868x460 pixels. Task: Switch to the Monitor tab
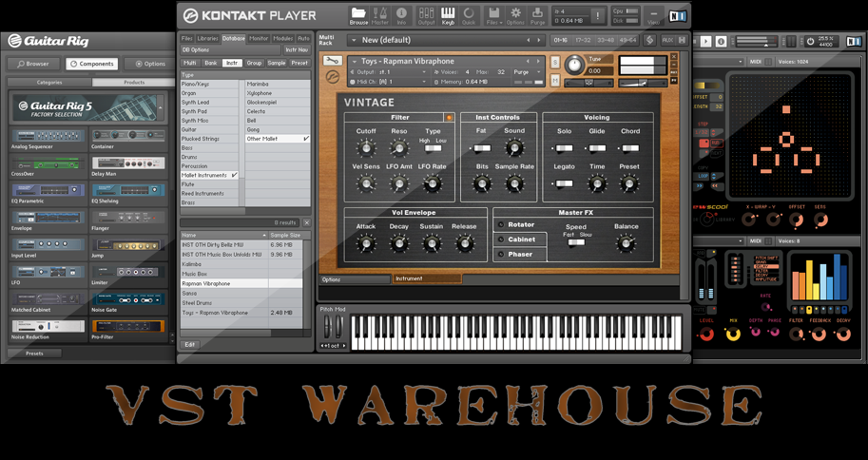[259, 38]
